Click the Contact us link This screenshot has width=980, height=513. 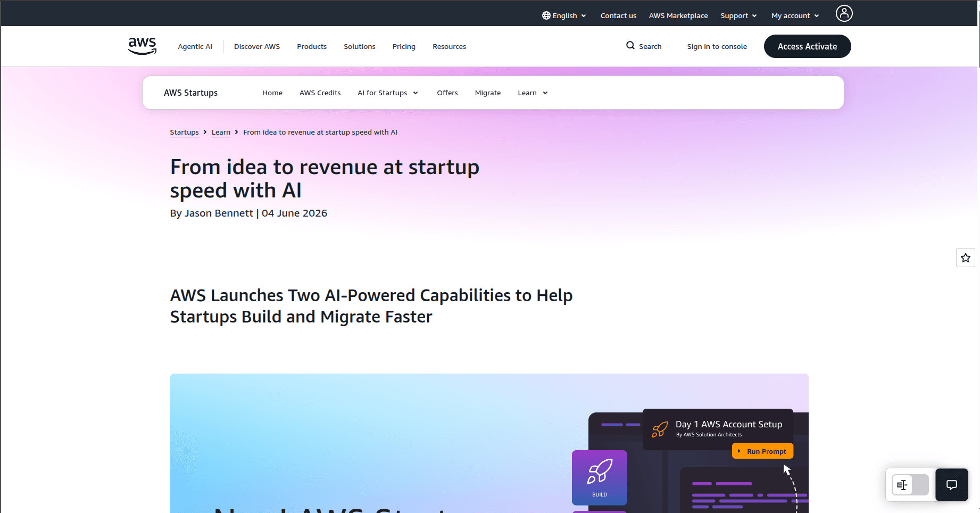pos(618,15)
